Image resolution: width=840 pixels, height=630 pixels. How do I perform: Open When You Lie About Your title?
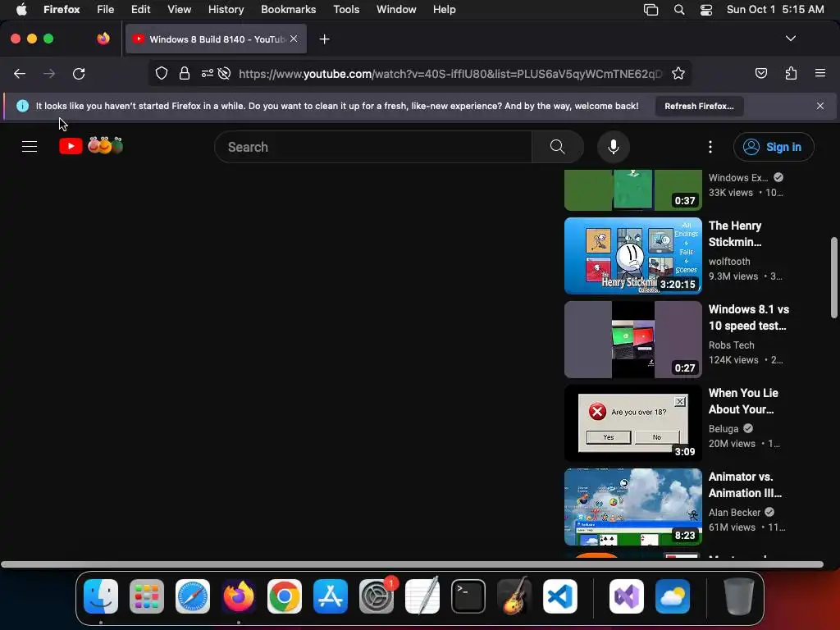(743, 400)
